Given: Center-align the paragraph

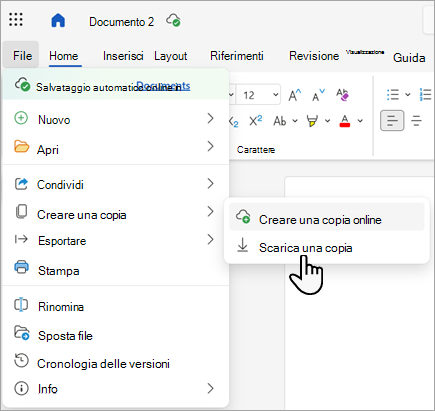Looking at the screenshot, I should point(416,120).
